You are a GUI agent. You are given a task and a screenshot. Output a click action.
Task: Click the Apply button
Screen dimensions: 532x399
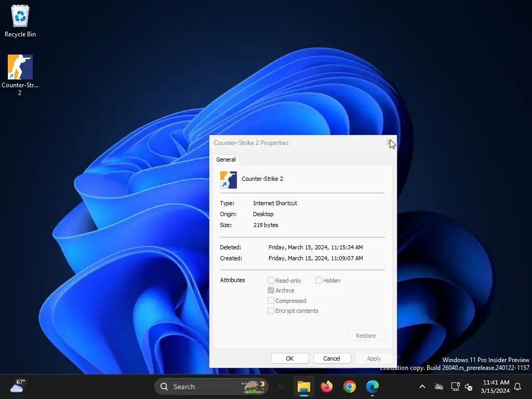(x=374, y=358)
